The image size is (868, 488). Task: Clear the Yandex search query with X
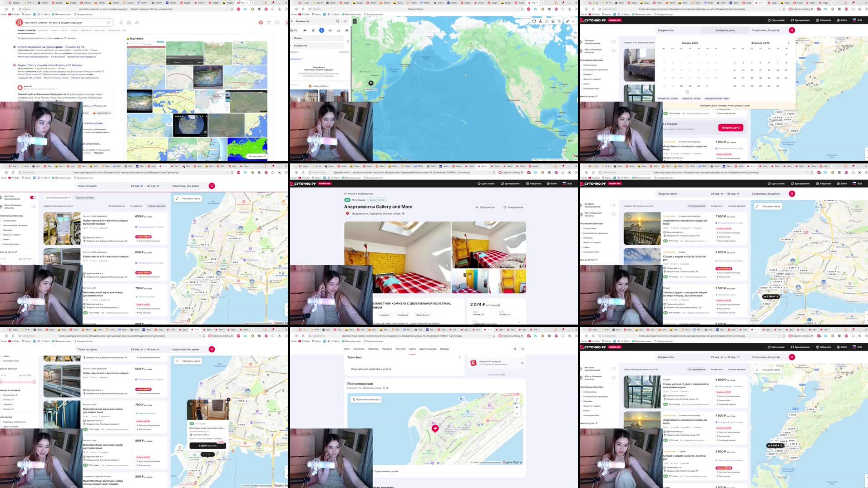(108, 22)
